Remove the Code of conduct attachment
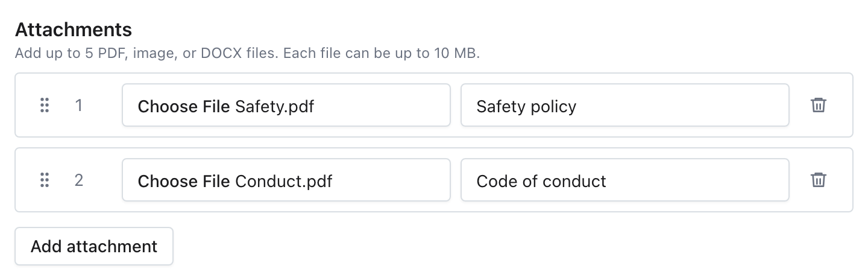Viewport: 868px width, 280px height. tap(818, 180)
